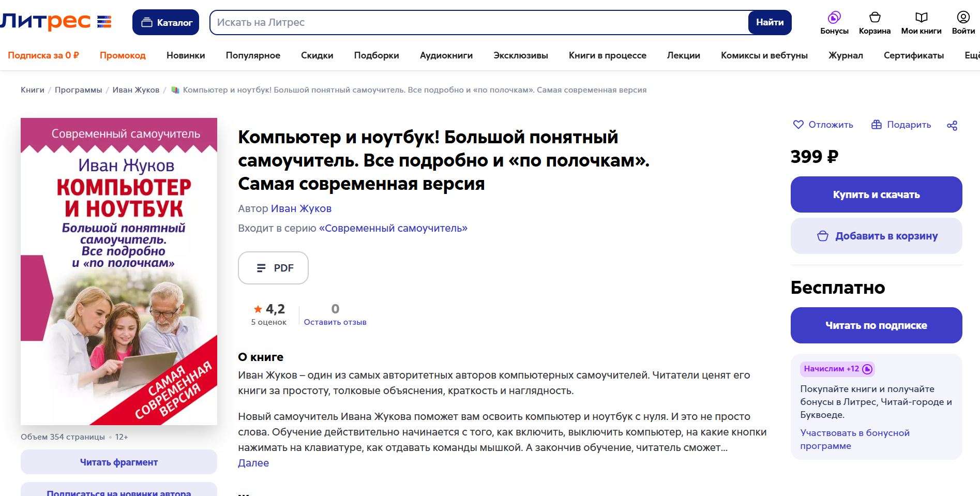Select the PDF format button
The height and width of the screenshot is (496, 980).
click(x=273, y=268)
